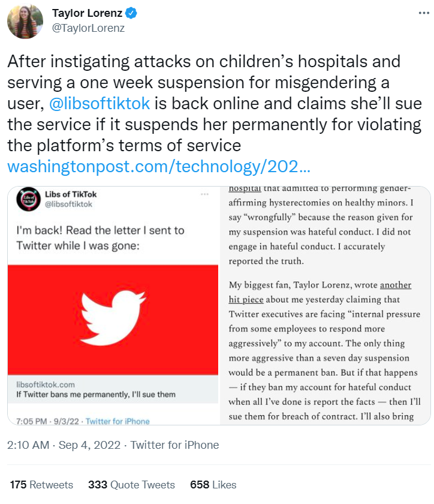View the 658 Likes list
This screenshot has width=434, height=504.
point(213,485)
